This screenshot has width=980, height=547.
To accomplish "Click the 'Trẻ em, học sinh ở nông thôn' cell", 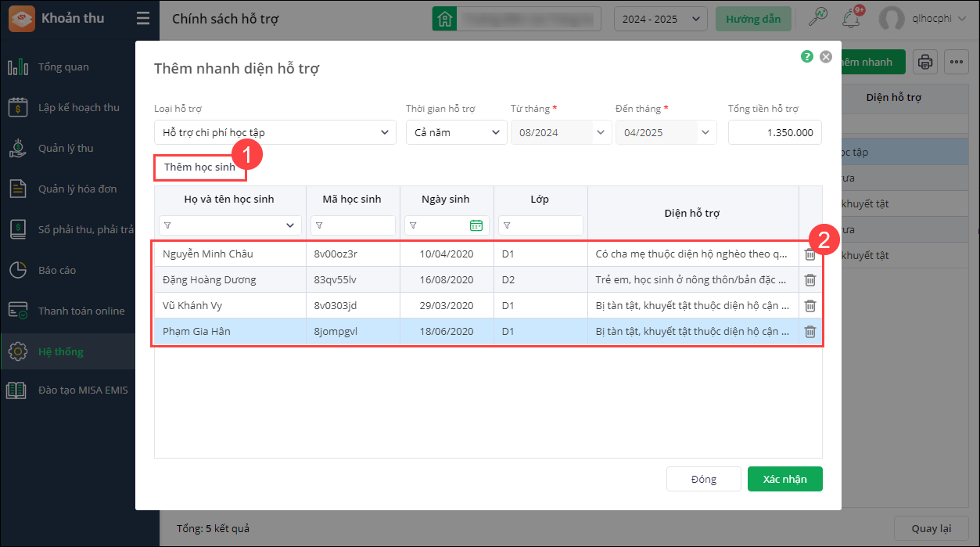I will (693, 280).
